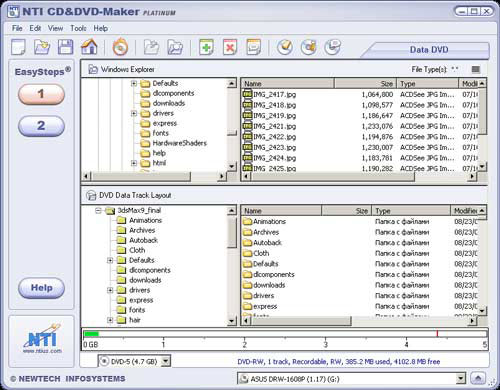This screenshot has width=500, height=390.
Task: Click the Save floppy disk icon
Action: [x=65, y=47]
